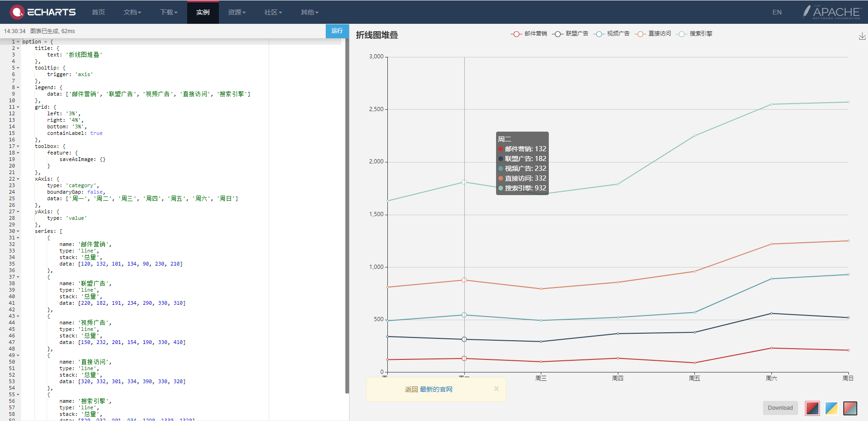Expand the 社区 dropdown menu

coord(273,12)
